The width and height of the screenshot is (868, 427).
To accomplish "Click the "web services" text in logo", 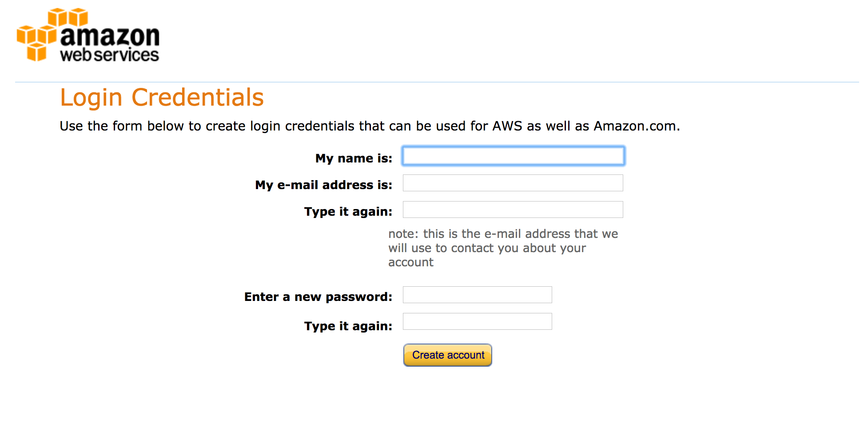I will click(109, 55).
